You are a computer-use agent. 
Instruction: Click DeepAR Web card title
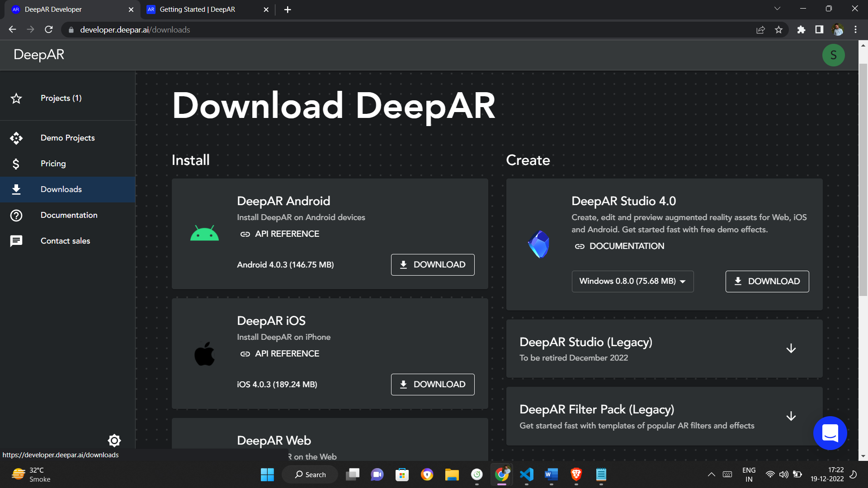tap(274, 441)
